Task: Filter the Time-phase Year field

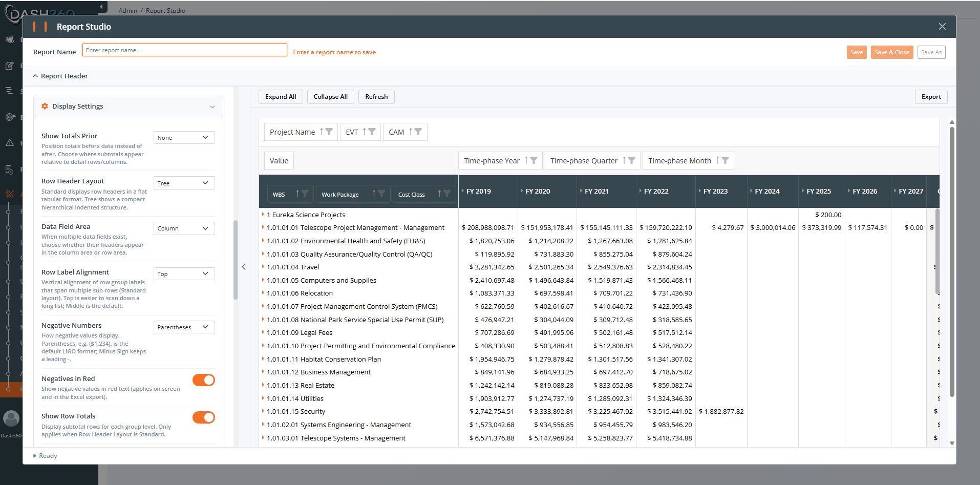Action: [534, 160]
